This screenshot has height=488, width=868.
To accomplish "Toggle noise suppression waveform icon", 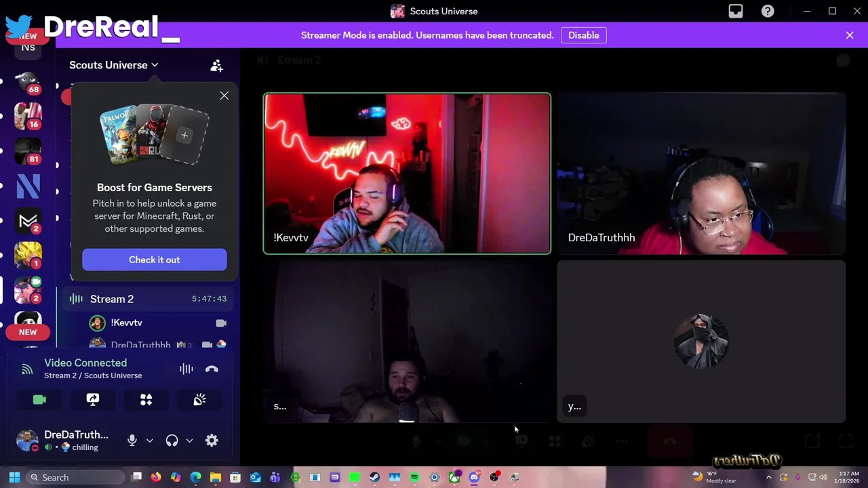I will 186,369.
